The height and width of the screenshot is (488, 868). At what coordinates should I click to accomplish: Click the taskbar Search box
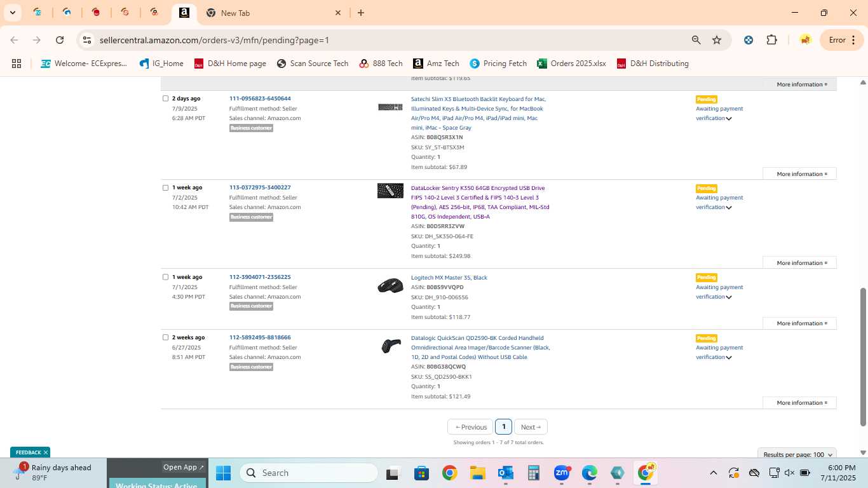(x=309, y=473)
